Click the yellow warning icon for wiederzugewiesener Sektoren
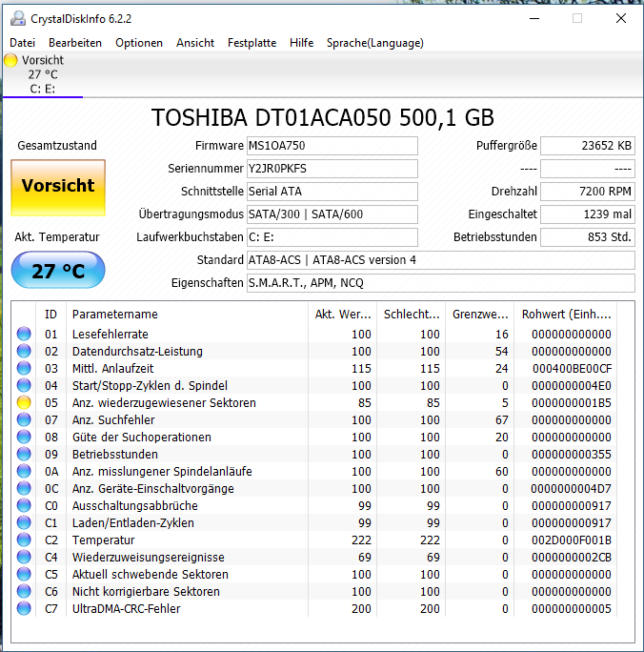 click(24, 402)
